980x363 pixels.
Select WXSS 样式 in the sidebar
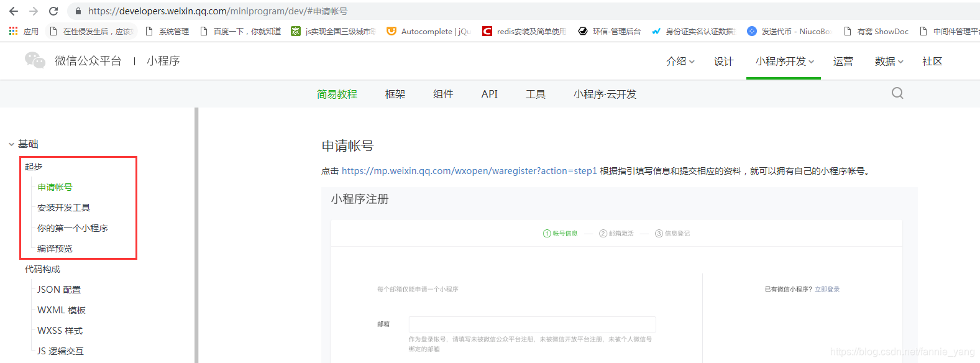click(60, 331)
